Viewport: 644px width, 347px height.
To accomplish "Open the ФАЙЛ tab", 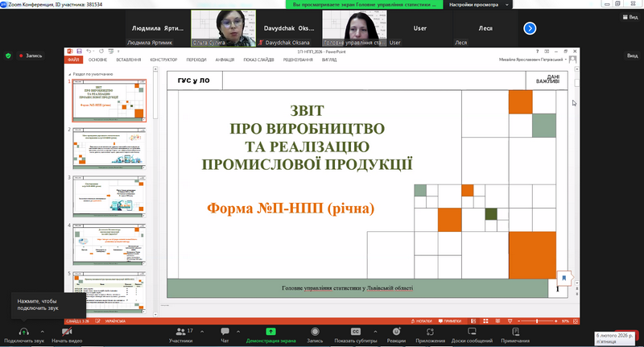I will click(x=73, y=60).
